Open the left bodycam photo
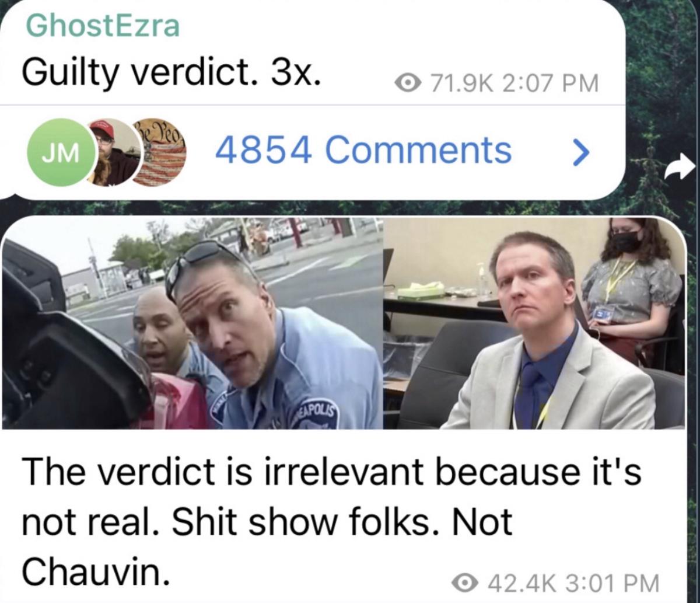This screenshot has width=700, height=603. coord(192,323)
